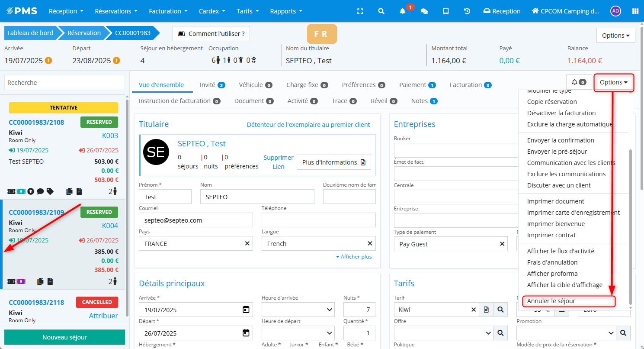
Task: Click the Recherche search input field
Action: coord(64,83)
